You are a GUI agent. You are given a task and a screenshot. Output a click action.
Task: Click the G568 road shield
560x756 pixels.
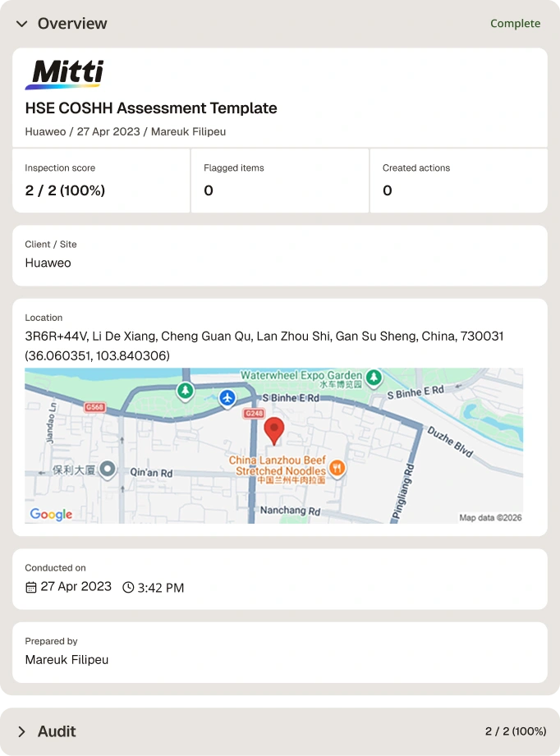pyautogui.click(x=94, y=407)
